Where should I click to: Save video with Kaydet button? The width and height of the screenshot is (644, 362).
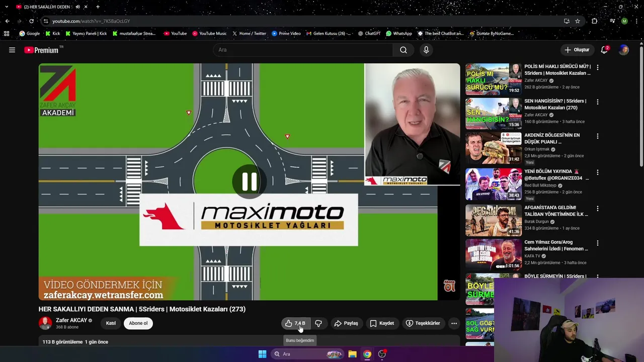(x=382, y=323)
